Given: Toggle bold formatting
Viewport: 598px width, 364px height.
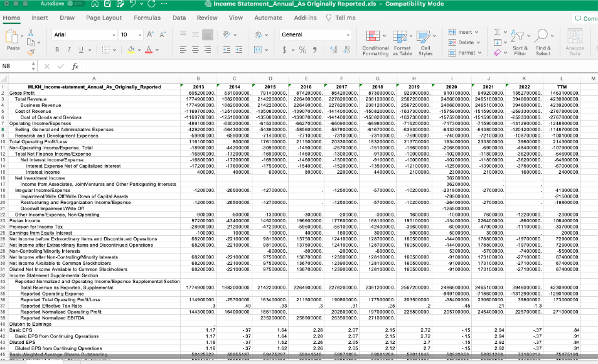Looking at the screenshot, I should tap(56, 50).
